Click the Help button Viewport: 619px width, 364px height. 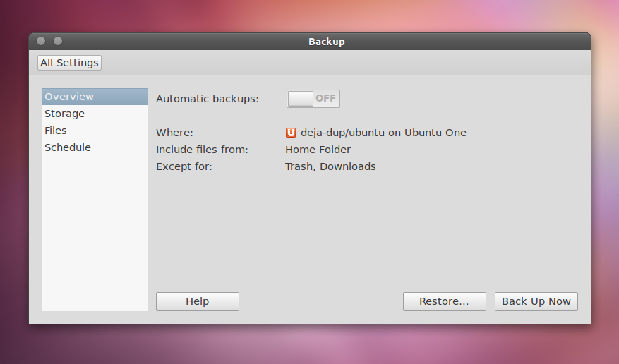198,301
